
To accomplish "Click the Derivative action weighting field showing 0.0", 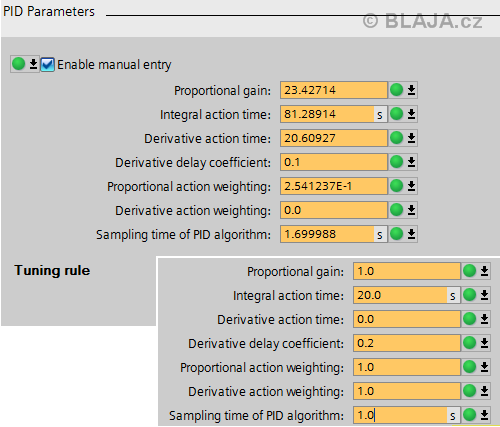I will tap(334, 210).
